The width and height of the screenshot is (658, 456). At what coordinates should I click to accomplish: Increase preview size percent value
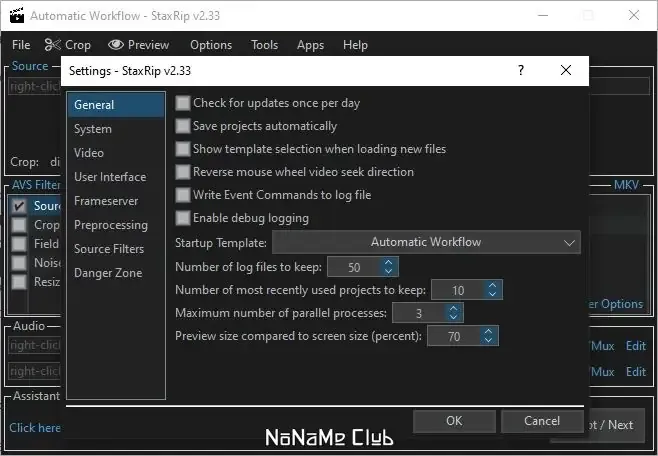(488, 331)
